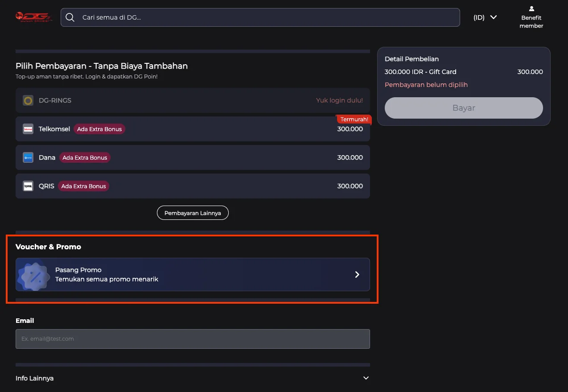Click the gift card total 300.000
The image size is (568, 392).
(x=530, y=72)
